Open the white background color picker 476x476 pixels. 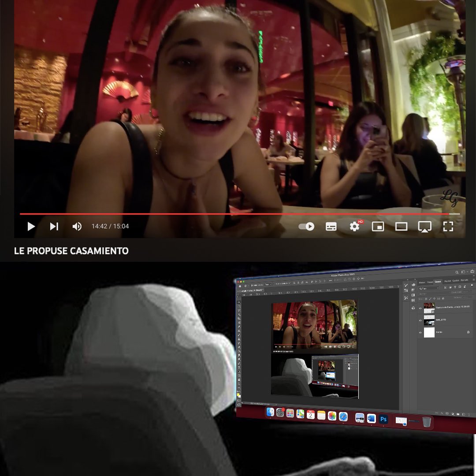pyautogui.click(x=240, y=397)
